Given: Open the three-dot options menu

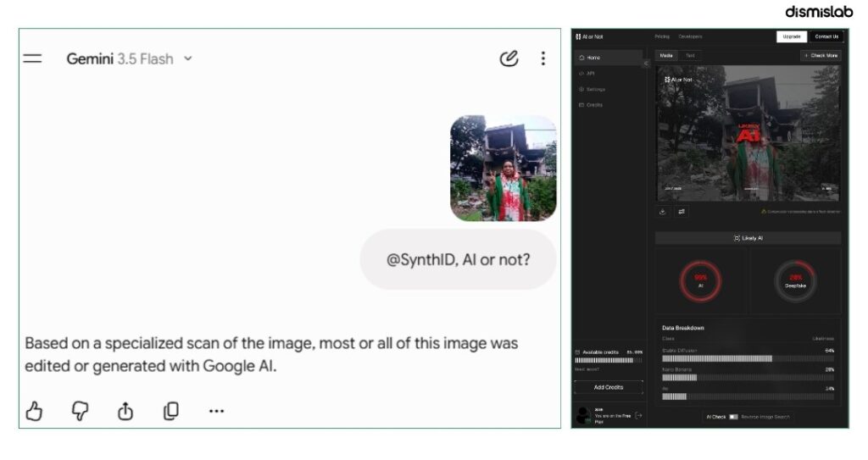Looking at the screenshot, I should (543, 58).
